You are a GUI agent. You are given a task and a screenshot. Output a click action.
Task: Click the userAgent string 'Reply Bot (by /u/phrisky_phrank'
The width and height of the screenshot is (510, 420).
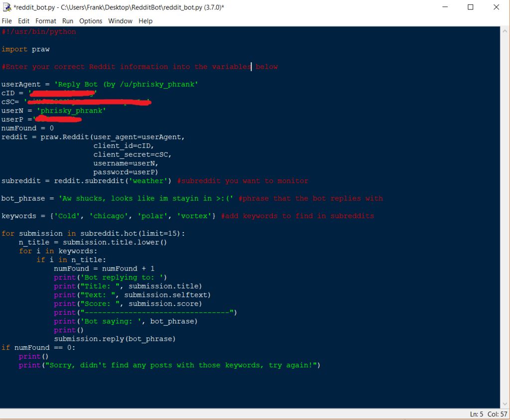click(x=126, y=84)
